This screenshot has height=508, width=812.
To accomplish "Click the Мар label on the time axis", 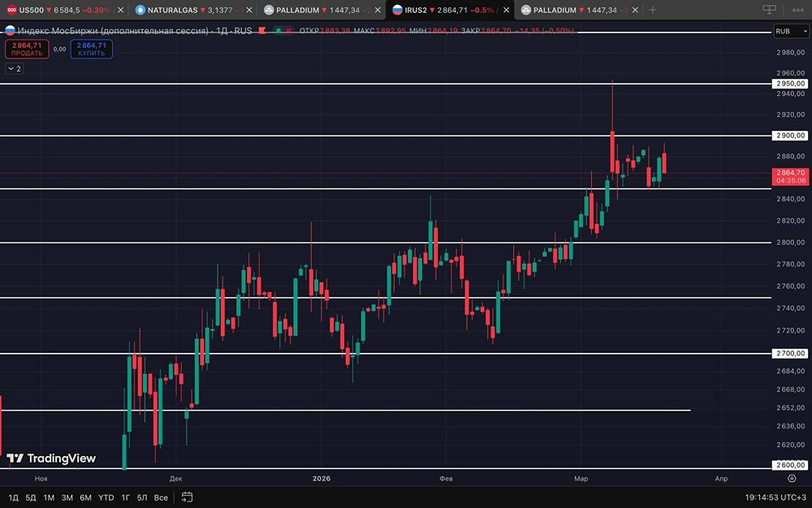I will (x=581, y=479).
